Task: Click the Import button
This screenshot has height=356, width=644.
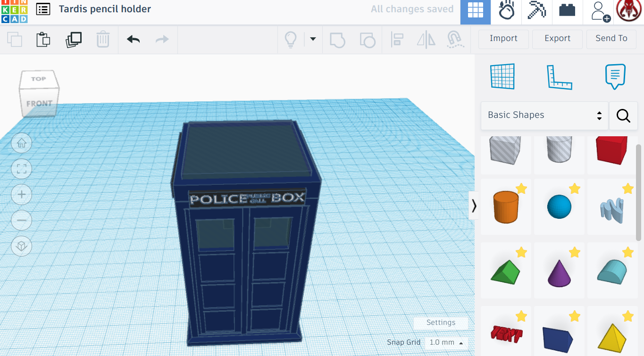Action: pos(503,39)
